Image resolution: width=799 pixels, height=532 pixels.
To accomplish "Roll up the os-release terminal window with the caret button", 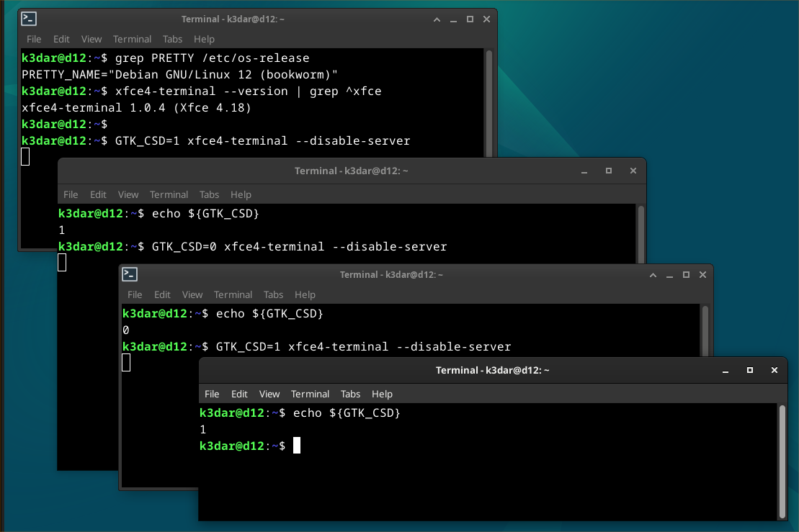I will pyautogui.click(x=437, y=19).
